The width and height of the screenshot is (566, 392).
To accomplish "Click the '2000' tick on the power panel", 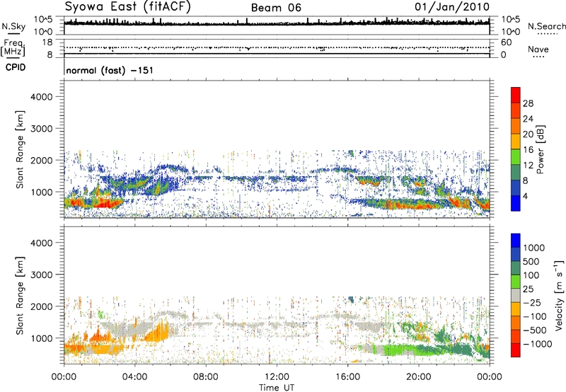I will (42, 160).
